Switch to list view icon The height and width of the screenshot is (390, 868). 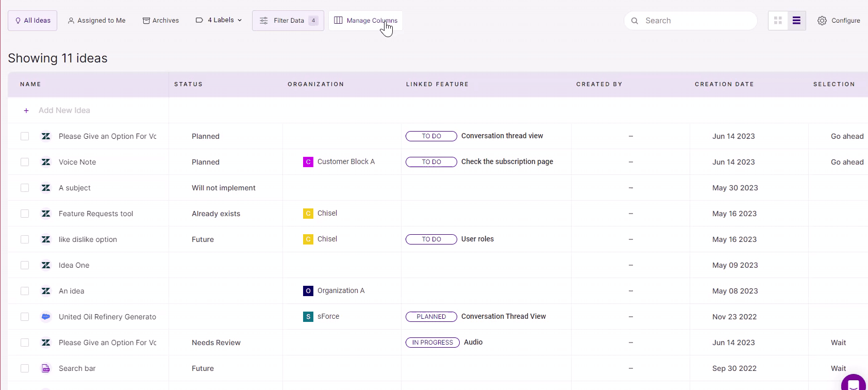796,21
